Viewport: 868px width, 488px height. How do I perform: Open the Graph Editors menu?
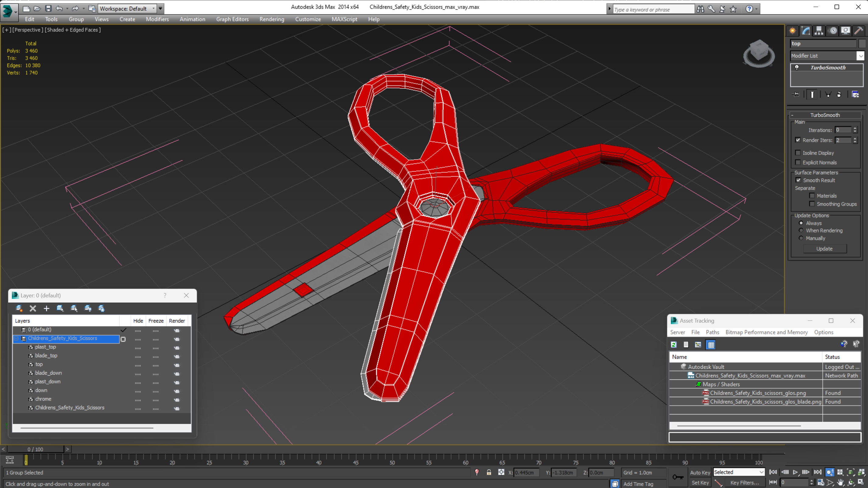(232, 19)
